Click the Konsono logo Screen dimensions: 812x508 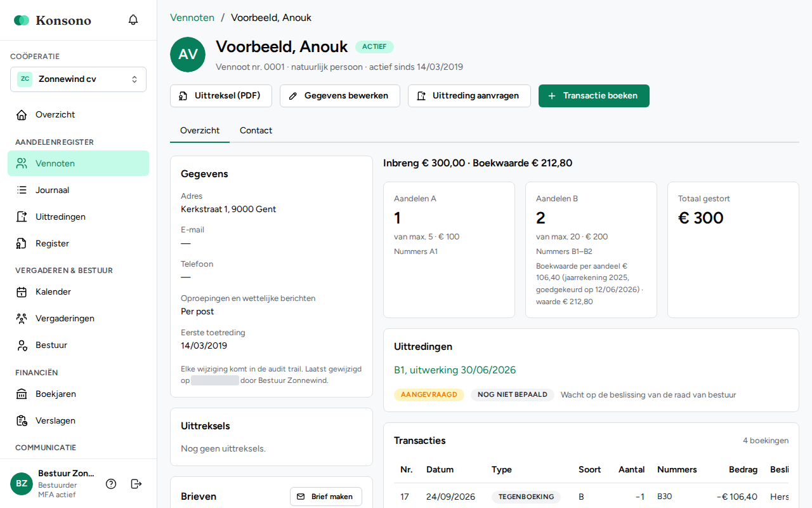[53, 20]
